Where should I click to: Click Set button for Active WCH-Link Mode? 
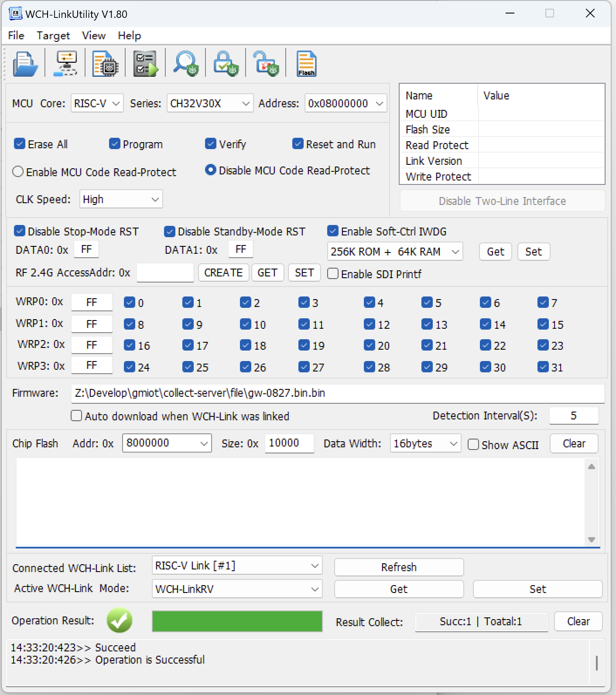[x=537, y=589]
